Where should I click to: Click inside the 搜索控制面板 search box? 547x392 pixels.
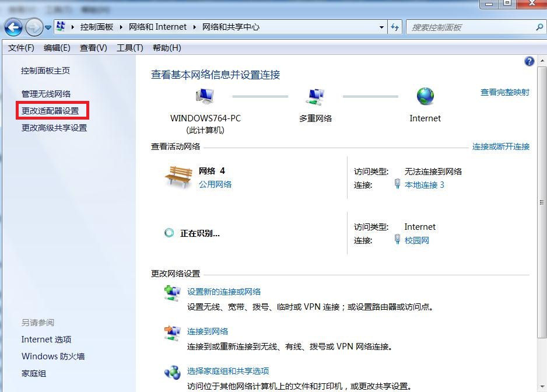[467, 27]
